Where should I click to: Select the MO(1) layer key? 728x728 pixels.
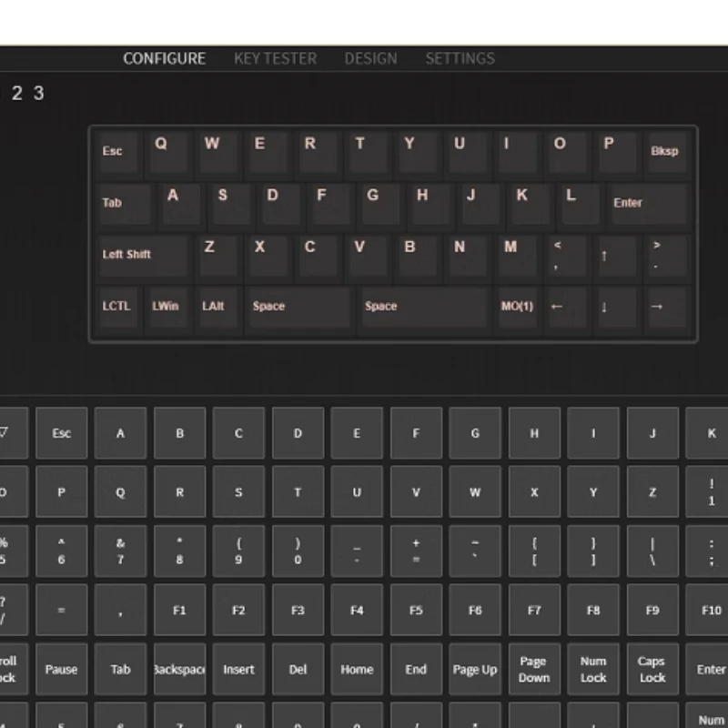pyautogui.click(x=517, y=308)
